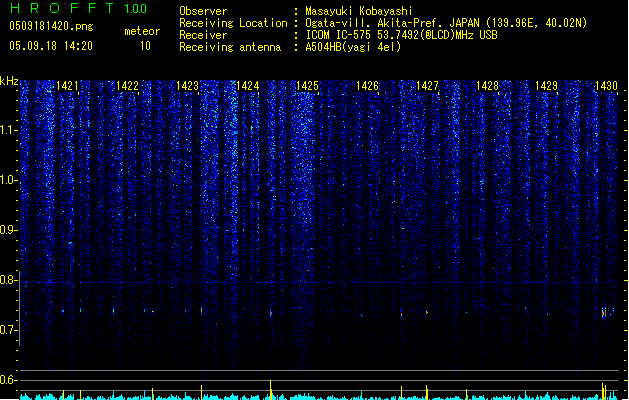Click the bright meteor echo near 1430
The image size is (629, 400).
(604, 313)
